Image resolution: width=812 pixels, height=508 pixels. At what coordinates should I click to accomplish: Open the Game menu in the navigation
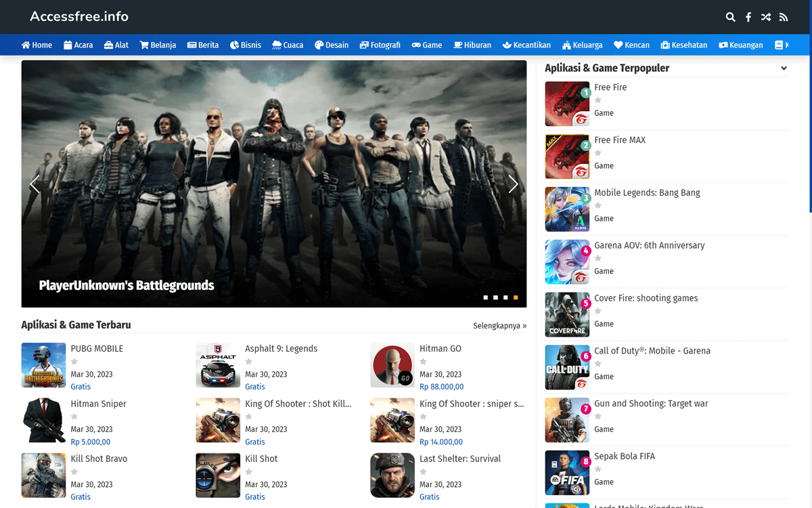point(426,45)
